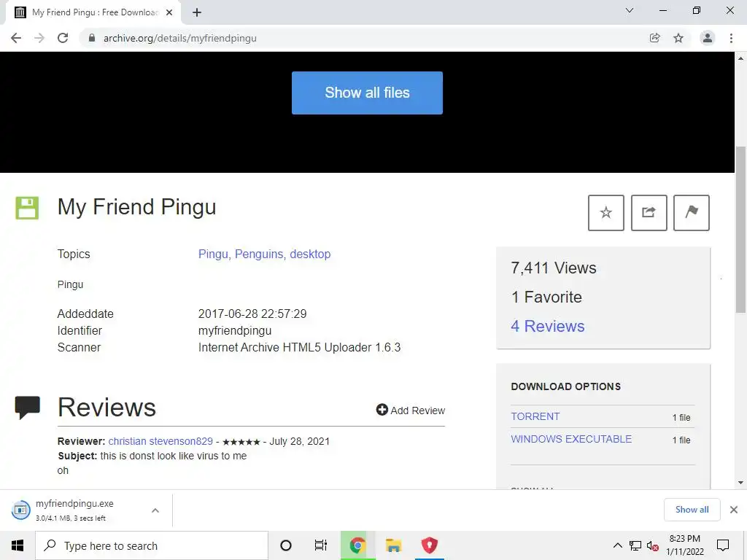Bookmark this tab with the star
This screenshot has height=560, width=747.
[678, 38]
